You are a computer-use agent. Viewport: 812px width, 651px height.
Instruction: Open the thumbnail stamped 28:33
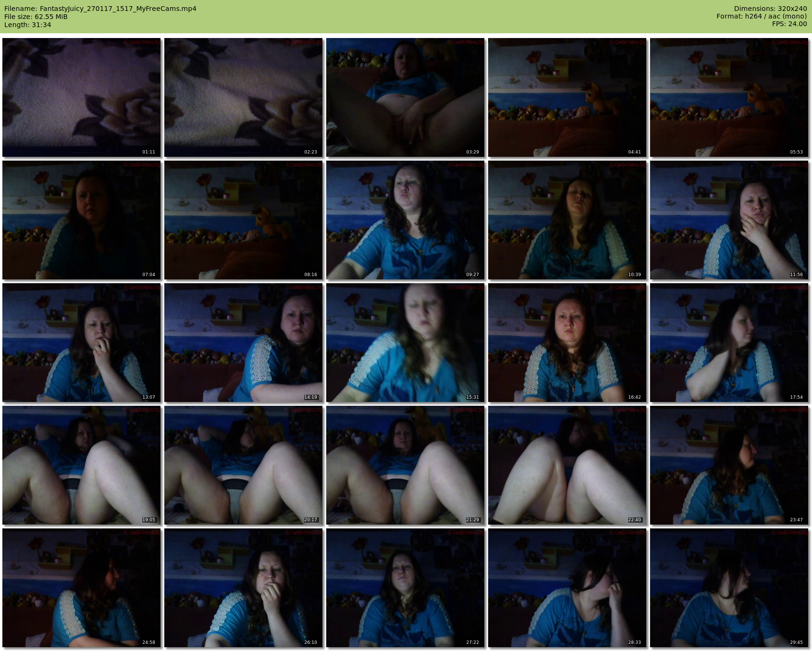click(567, 588)
